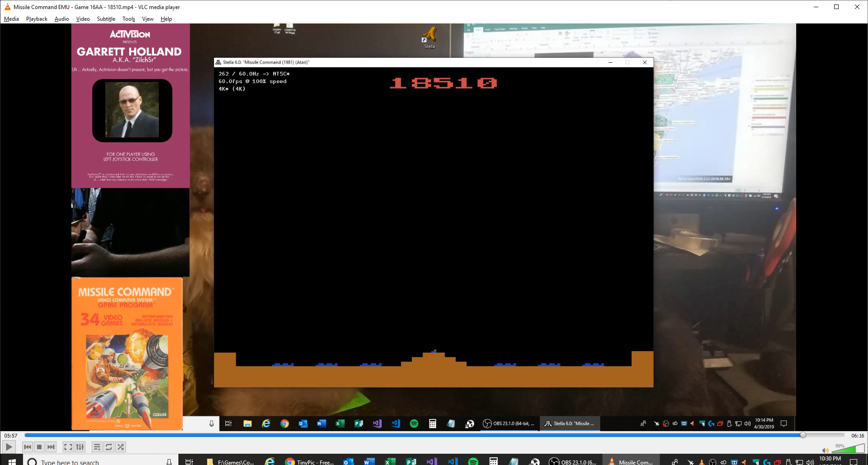Click the Missile Command box art image
The image size is (868, 465).
coord(127,353)
